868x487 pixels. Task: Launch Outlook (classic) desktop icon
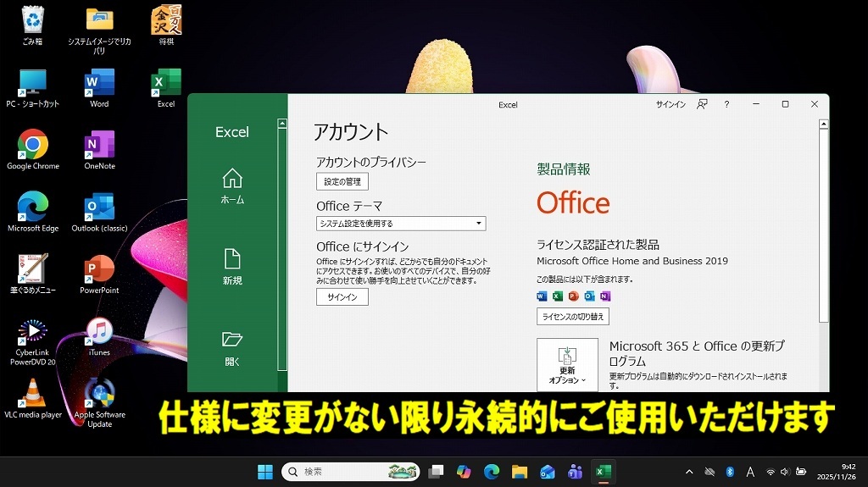pos(100,212)
